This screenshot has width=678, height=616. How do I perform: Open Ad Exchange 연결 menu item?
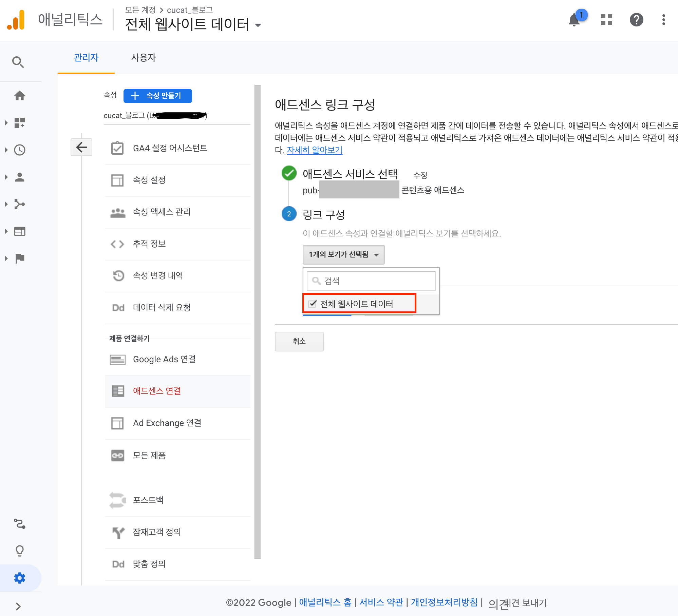pyautogui.click(x=178, y=423)
